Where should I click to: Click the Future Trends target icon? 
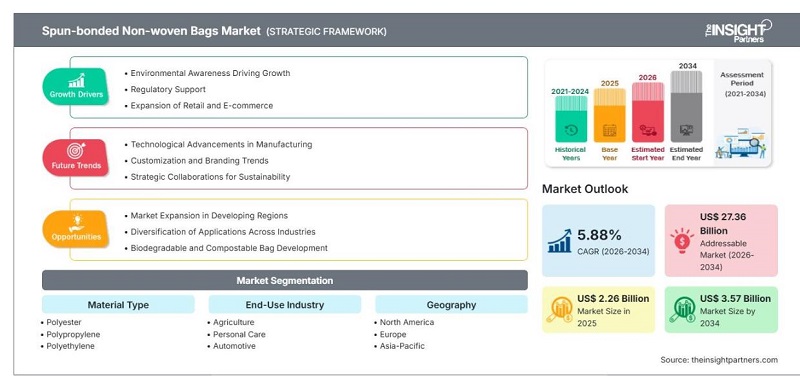[x=76, y=151]
